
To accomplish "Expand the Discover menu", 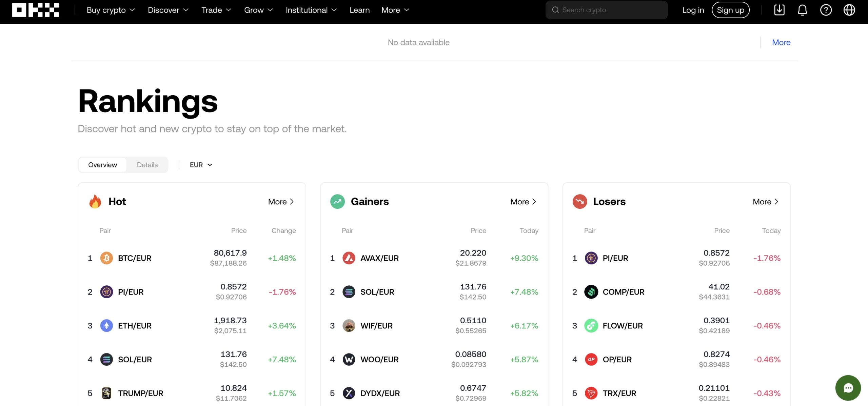I will [168, 10].
